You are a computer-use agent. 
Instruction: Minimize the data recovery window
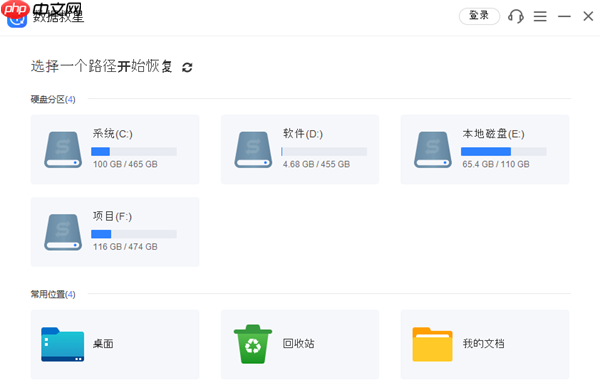[x=564, y=16]
